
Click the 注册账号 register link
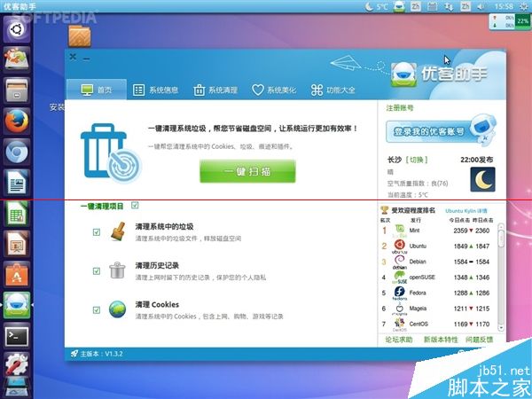[400, 108]
